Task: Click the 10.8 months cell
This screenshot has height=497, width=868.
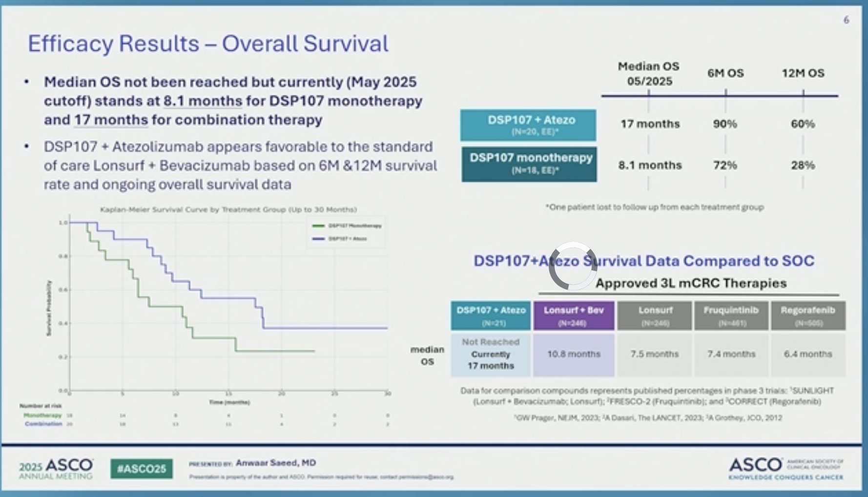Action: click(574, 354)
